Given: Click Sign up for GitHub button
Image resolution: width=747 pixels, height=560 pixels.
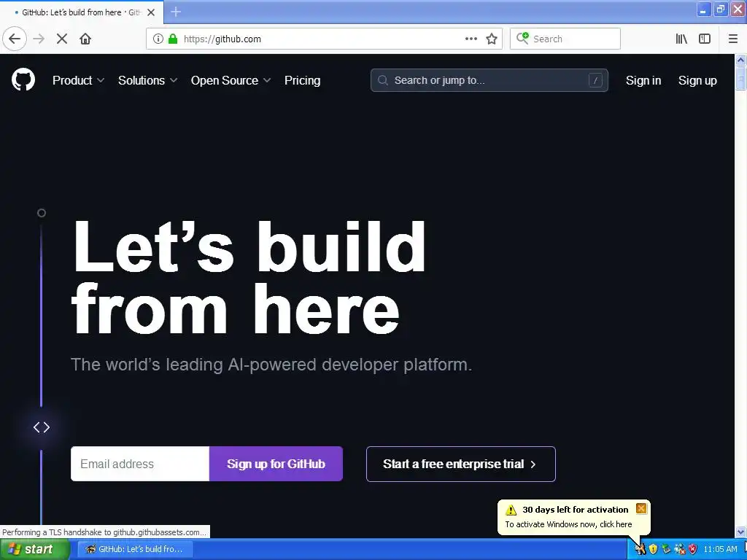Looking at the screenshot, I should tap(276, 464).
